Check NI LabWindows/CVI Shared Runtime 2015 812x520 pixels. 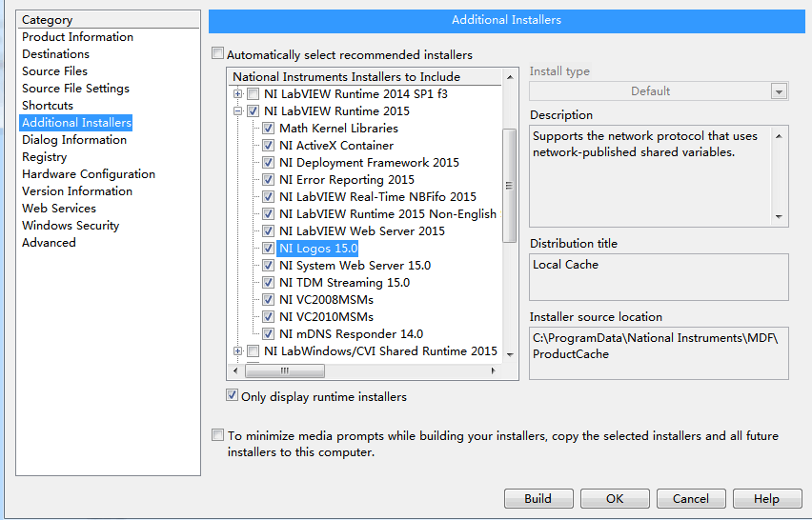pyautogui.click(x=254, y=350)
